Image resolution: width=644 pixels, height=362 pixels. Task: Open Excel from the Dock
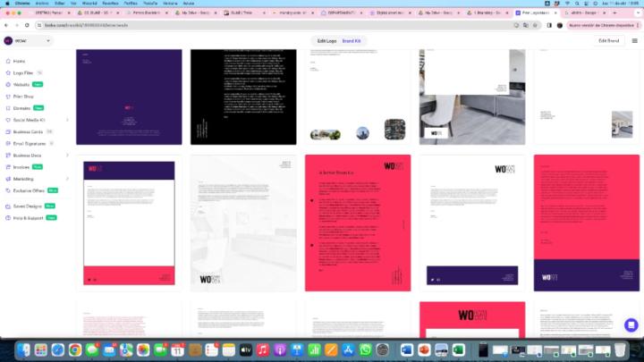(x=458, y=350)
